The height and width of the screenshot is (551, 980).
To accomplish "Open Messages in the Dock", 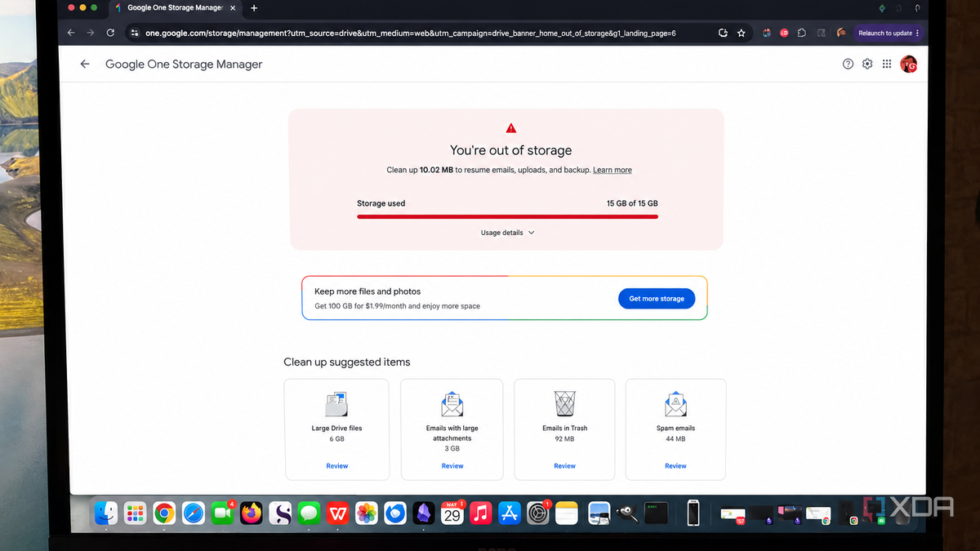I will (308, 513).
